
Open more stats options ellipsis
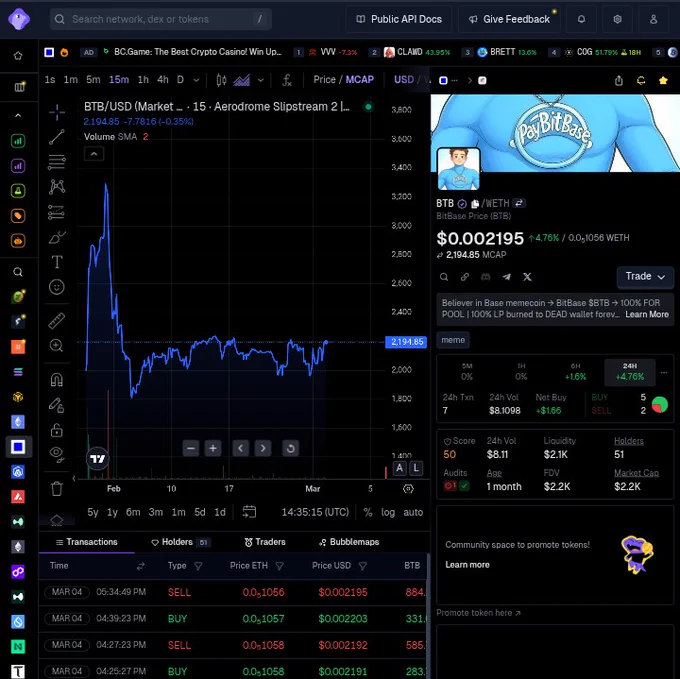tap(664, 372)
